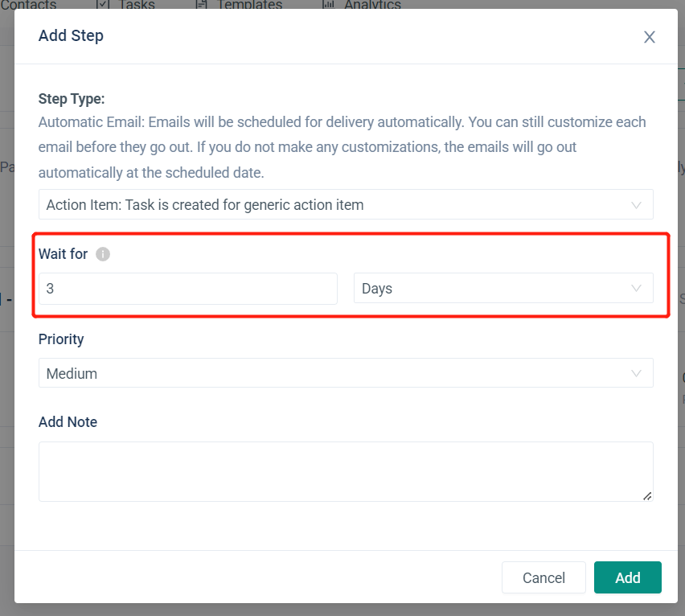Expand the Days time unit dropdown
Viewport: 685px width, 616px height.
503,288
